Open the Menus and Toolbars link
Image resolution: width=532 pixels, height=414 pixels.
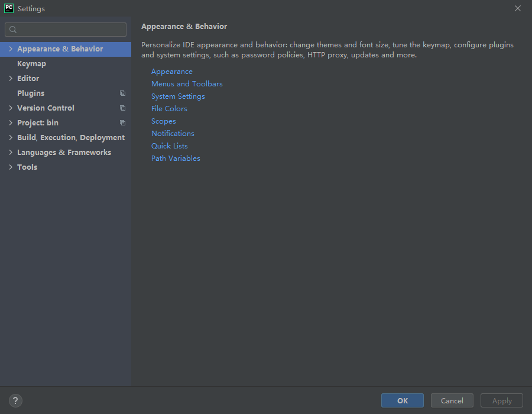tap(187, 84)
